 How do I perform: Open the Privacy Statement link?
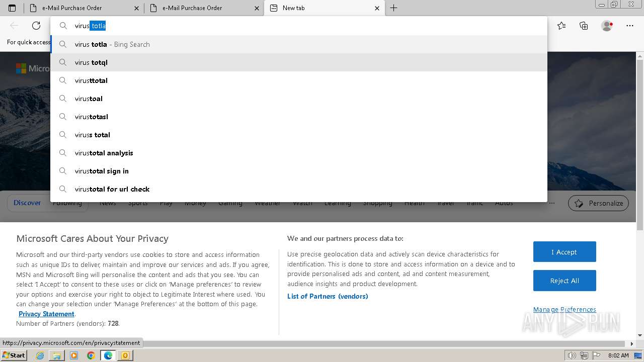[46, 314]
